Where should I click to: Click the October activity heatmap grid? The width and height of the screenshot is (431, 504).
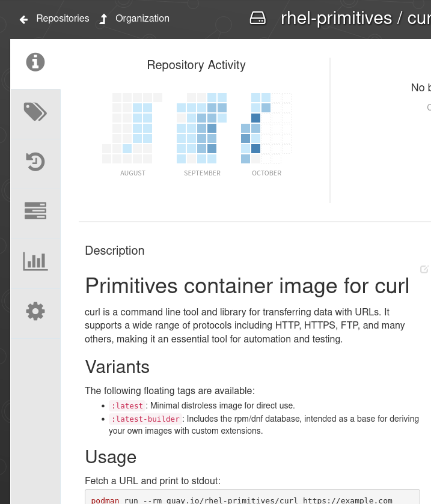click(266, 128)
